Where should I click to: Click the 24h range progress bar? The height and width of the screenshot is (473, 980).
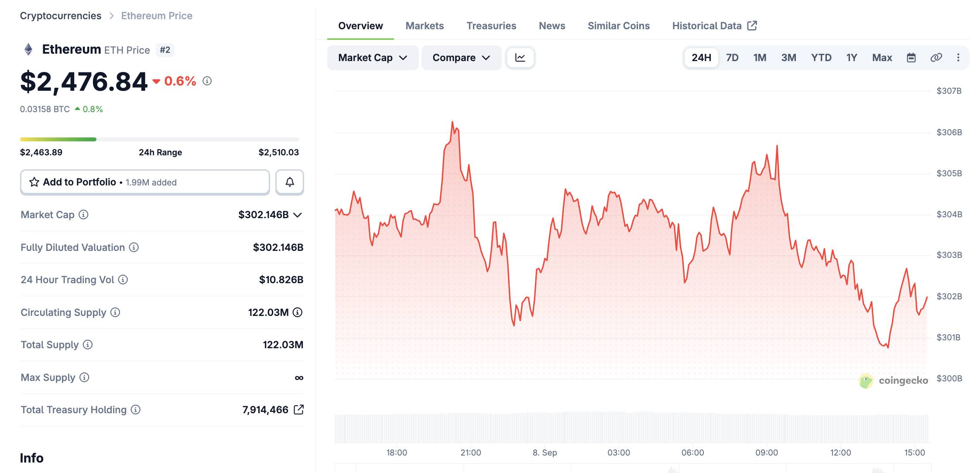coord(160,139)
